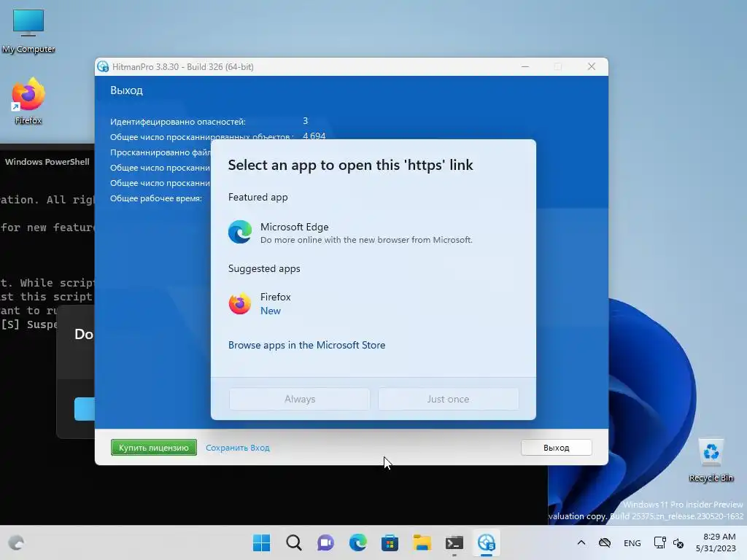Open the Recycle Bin desktop icon
The image size is (747, 560).
[x=711, y=460]
